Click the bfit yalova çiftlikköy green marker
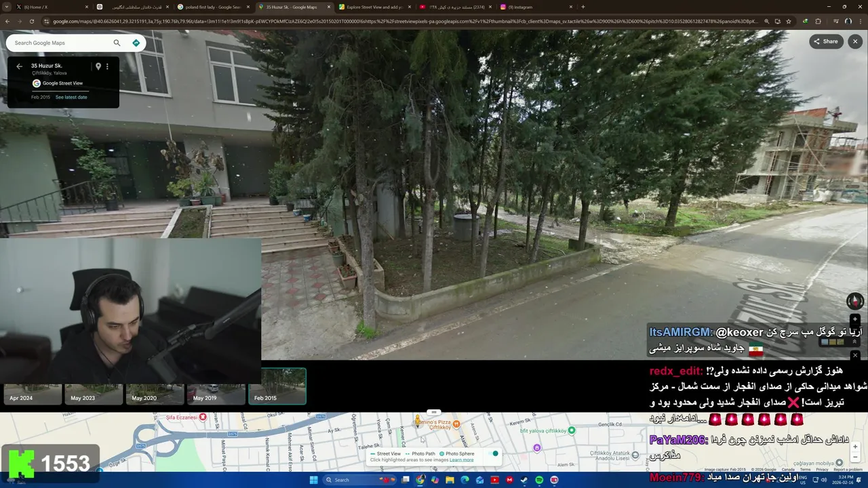This screenshot has width=868, height=488. [572, 430]
